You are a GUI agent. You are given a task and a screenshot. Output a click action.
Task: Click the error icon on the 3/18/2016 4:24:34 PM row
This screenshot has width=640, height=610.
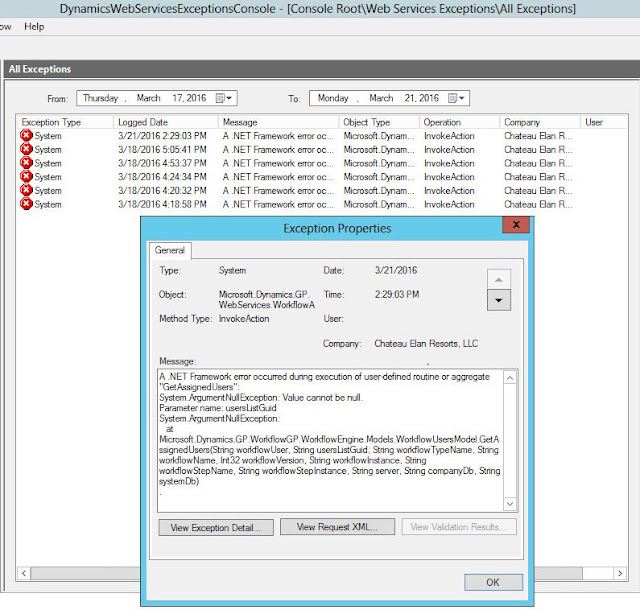pyautogui.click(x=26, y=176)
